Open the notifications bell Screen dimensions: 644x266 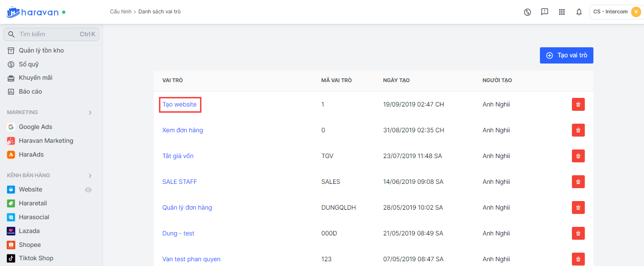(x=579, y=12)
